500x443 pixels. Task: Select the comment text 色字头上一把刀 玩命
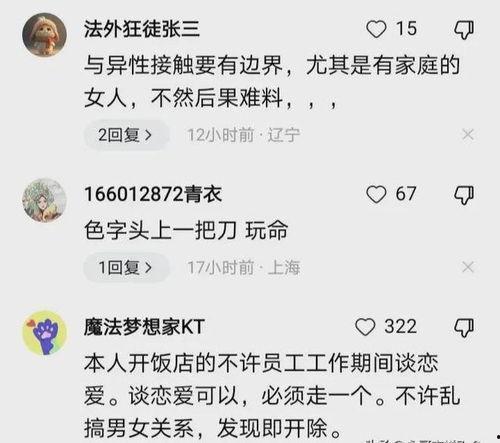pos(186,230)
